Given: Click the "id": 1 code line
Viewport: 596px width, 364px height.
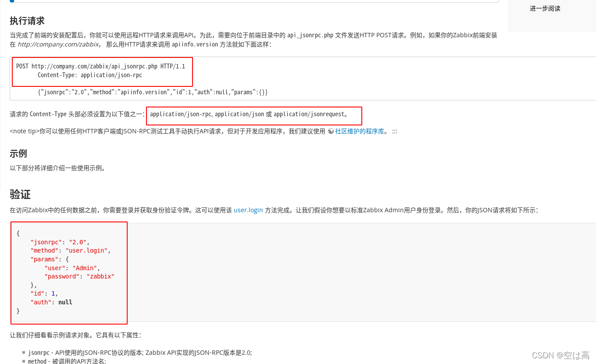Looking at the screenshot, I should [44, 293].
